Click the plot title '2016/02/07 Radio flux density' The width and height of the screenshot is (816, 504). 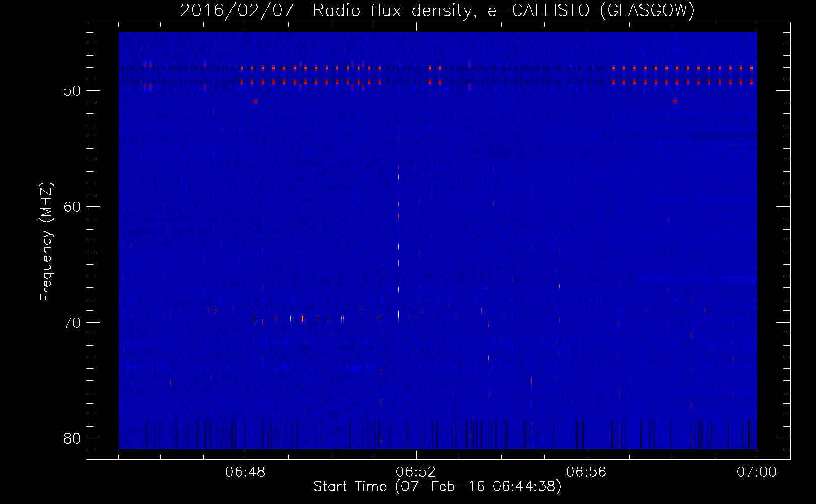pos(437,11)
